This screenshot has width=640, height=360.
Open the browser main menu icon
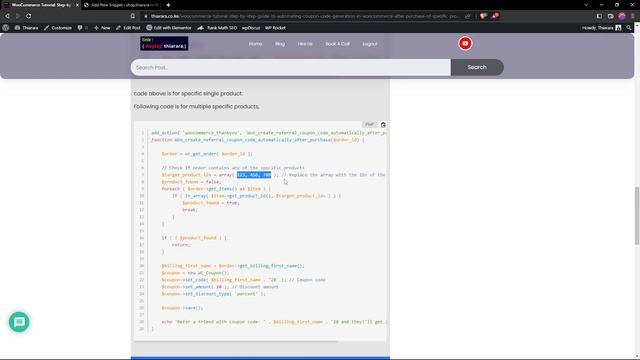tap(633, 16)
